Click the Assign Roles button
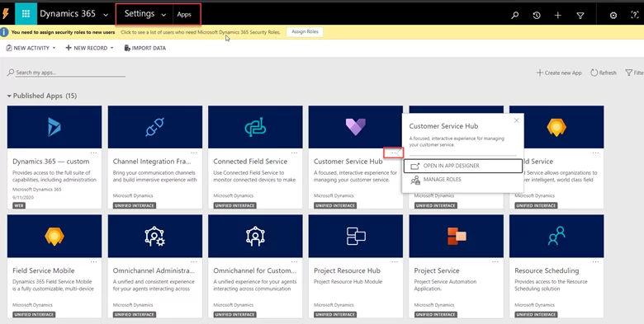 point(305,31)
